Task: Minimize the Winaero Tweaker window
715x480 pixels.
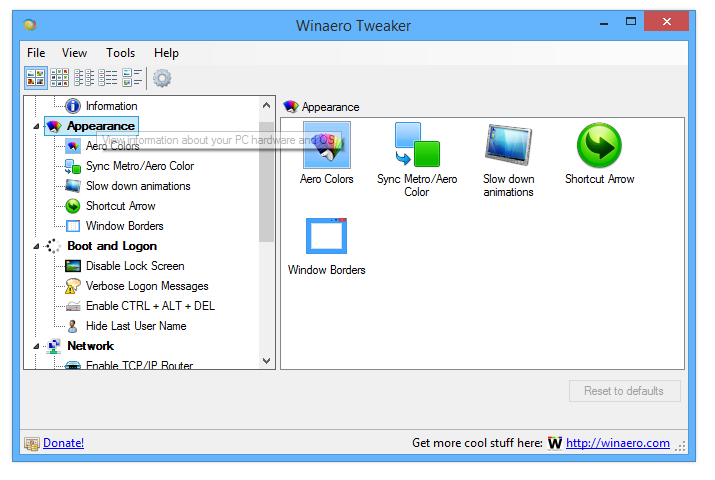Action: pos(604,22)
